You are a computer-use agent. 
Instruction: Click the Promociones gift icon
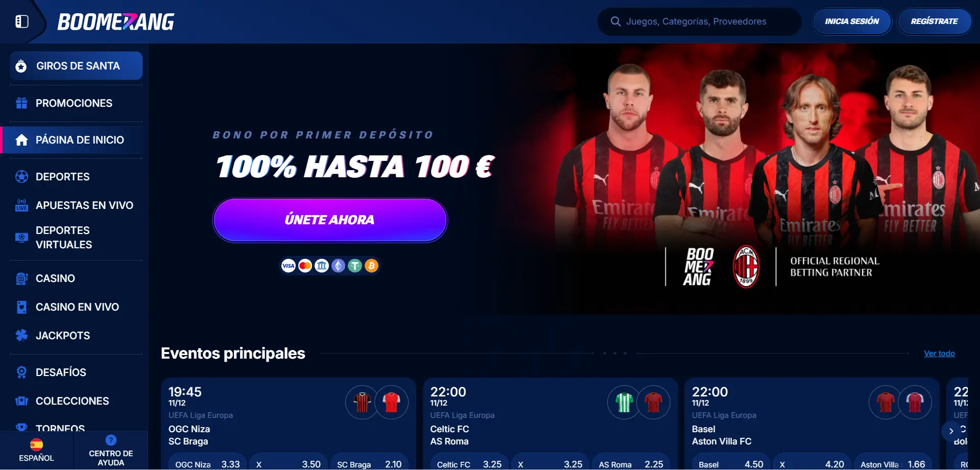tap(21, 103)
